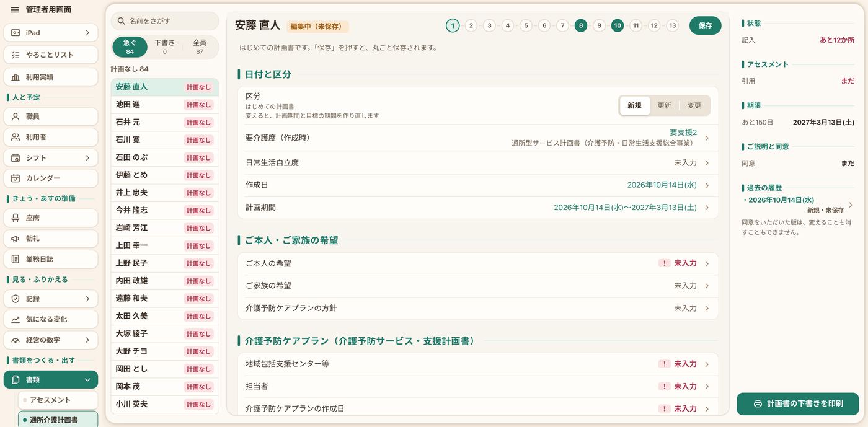
Task: Open the hamburger menu icon
Action: point(15,10)
